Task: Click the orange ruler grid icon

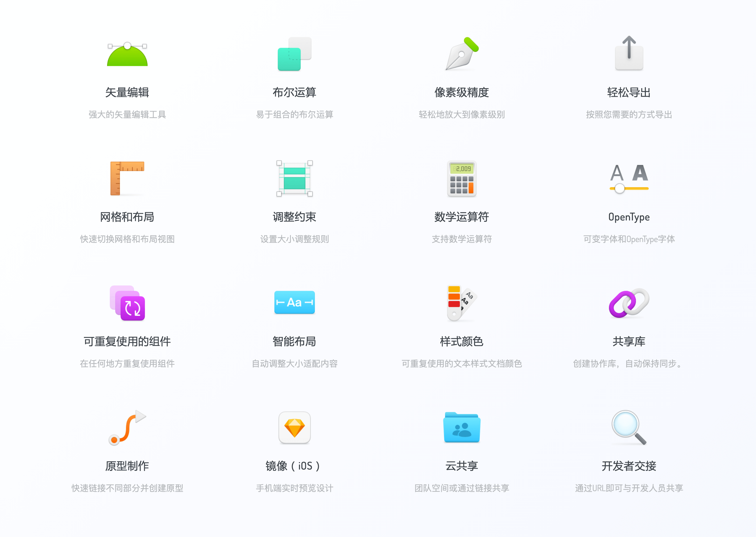Action: click(x=127, y=178)
